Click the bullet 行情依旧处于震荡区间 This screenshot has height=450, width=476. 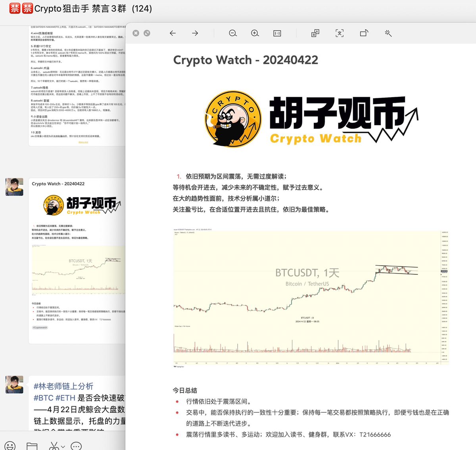pyautogui.click(x=219, y=401)
